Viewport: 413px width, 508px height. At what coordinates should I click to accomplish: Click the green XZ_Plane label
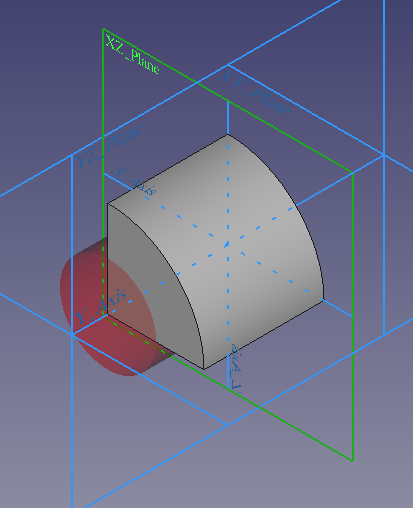click(132, 54)
